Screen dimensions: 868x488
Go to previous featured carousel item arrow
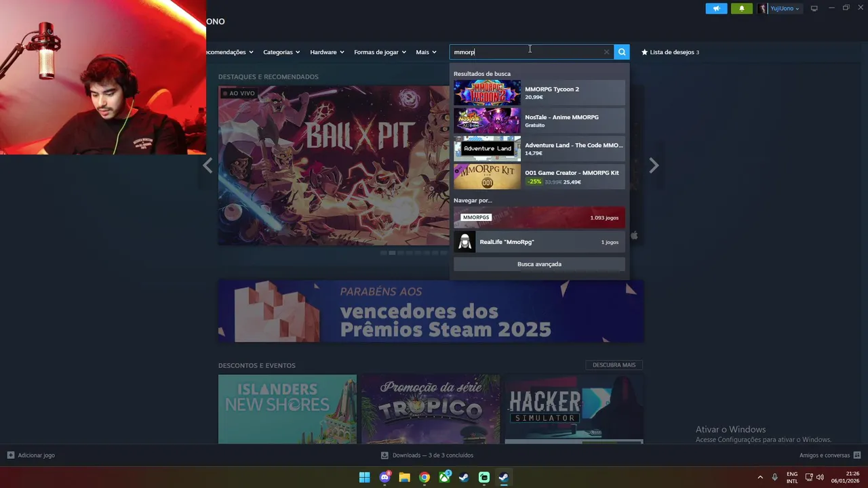click(208, 165)
